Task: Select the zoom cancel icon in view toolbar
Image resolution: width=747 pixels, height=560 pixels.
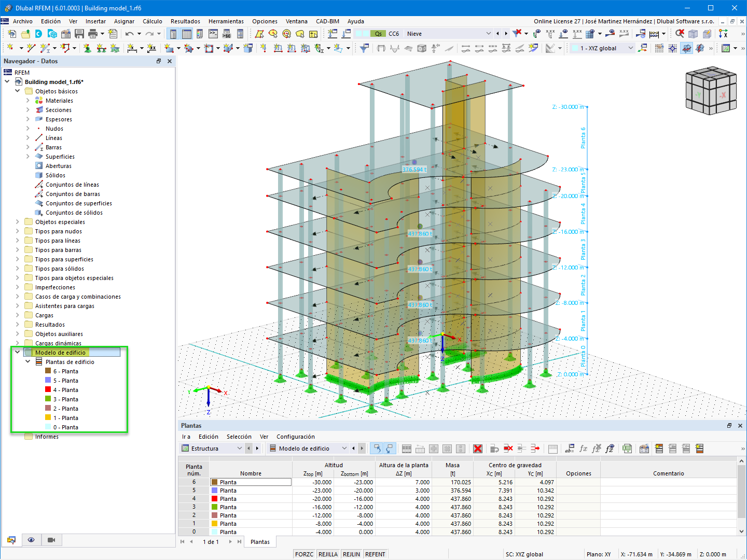Action: click(680, 34)
